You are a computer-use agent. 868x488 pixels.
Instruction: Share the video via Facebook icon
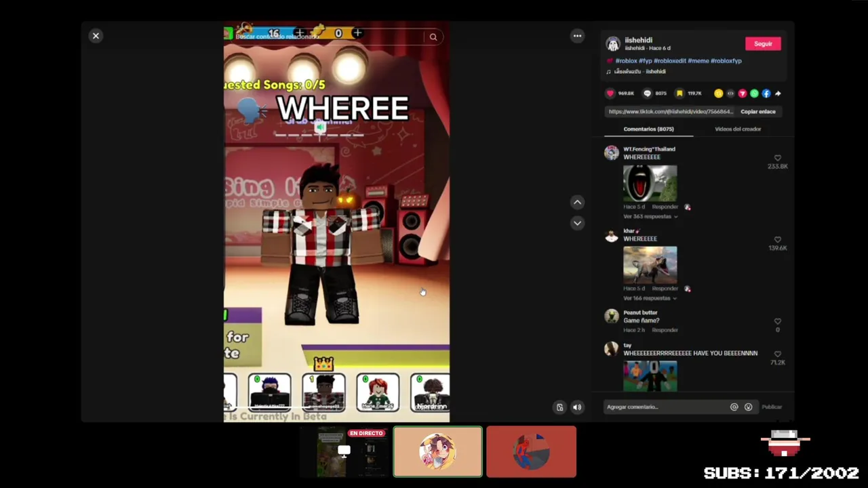coord(766,94)
